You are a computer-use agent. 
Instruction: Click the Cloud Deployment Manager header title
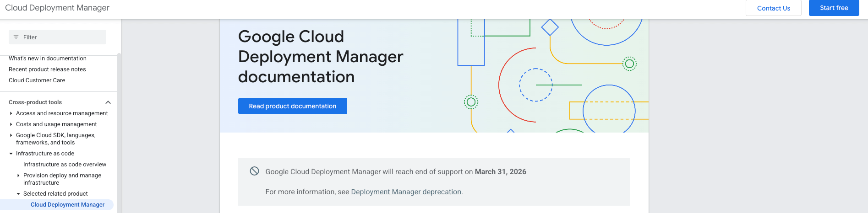[x=57, y=8]
